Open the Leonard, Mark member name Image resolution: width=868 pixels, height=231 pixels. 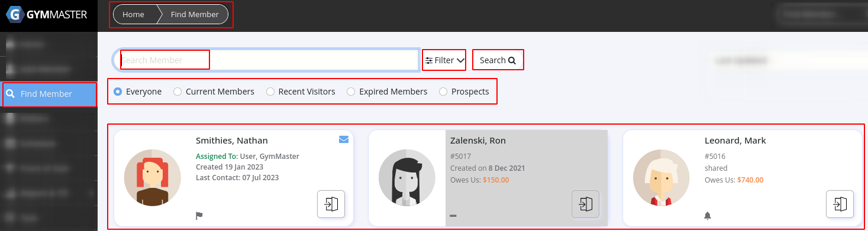[735, 141]
